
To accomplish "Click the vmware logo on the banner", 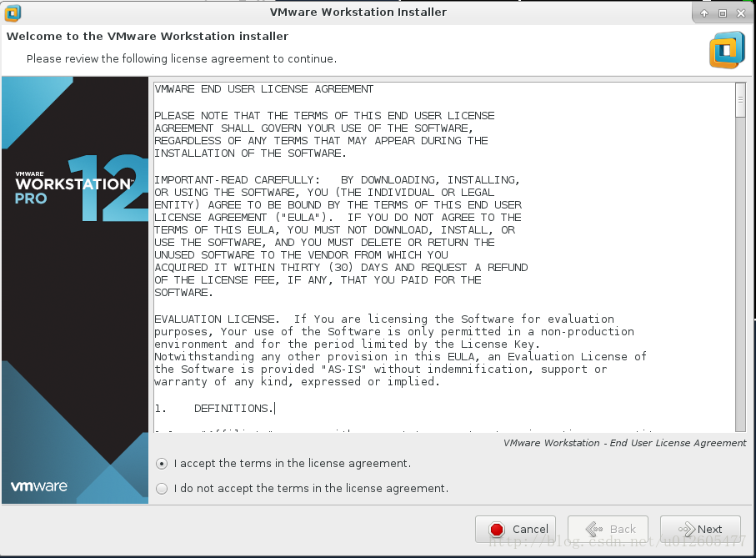I will point(39,486).
